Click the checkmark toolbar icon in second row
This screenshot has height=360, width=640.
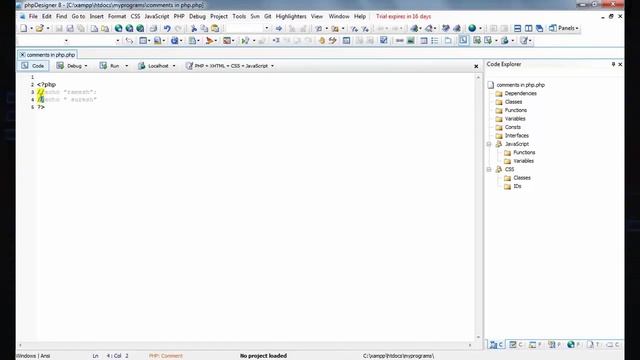(x=384, y=40)
